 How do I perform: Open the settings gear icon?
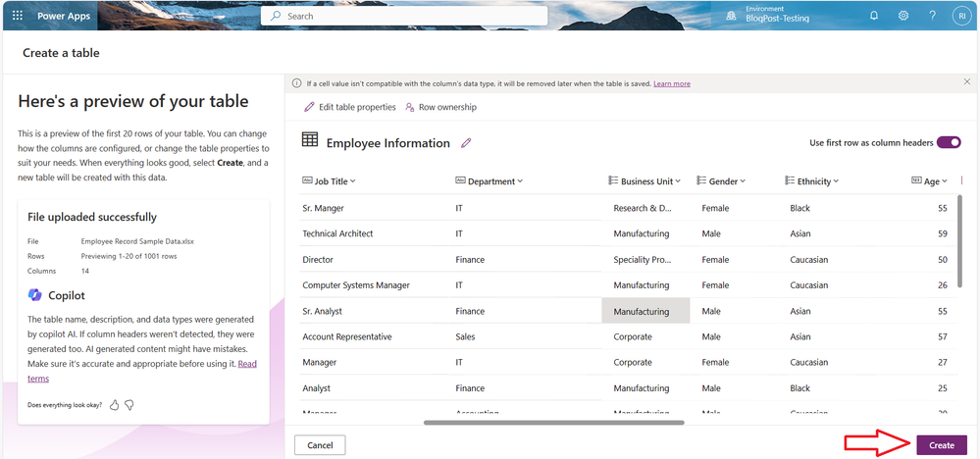coord(903,17)
